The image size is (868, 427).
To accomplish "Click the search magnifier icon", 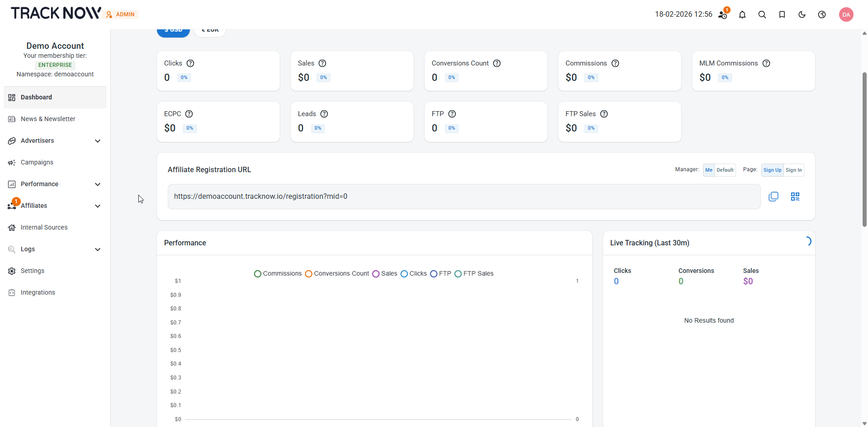I will 762,14.
